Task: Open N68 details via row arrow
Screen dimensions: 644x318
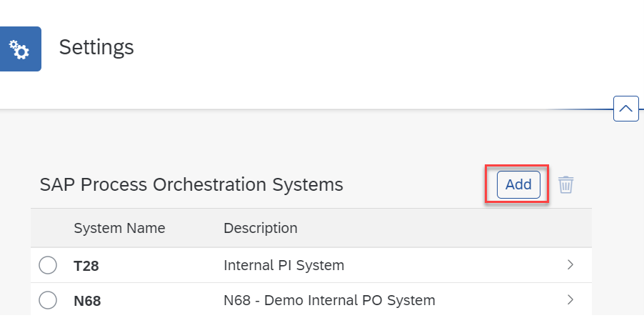Action: pos(570,300)
